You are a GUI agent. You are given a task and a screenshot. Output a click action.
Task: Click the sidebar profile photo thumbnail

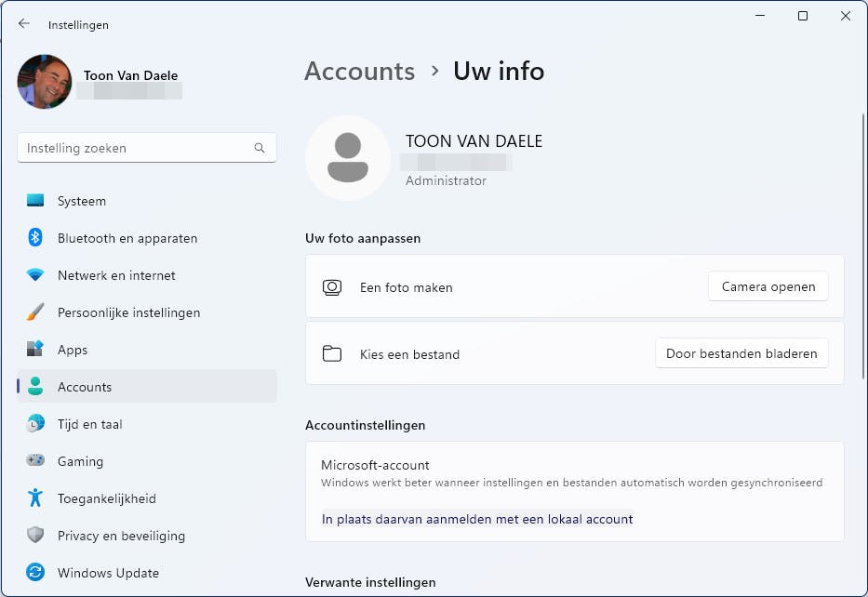pos(45,82)
